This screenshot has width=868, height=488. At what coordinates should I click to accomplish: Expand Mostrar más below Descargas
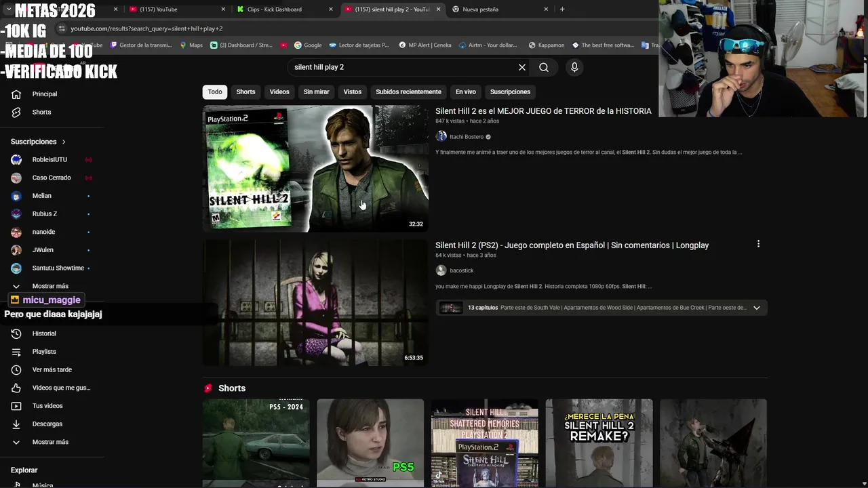click(50, 442)
